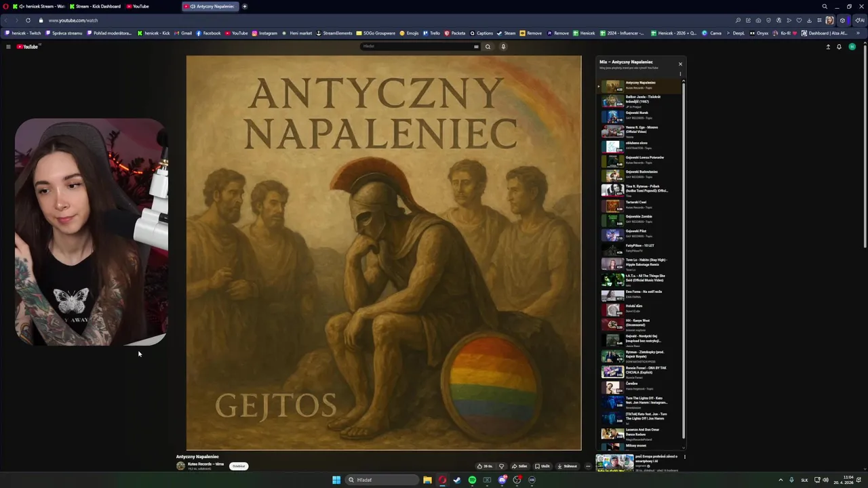Open the Instagram bookmark

pos(265,33)
